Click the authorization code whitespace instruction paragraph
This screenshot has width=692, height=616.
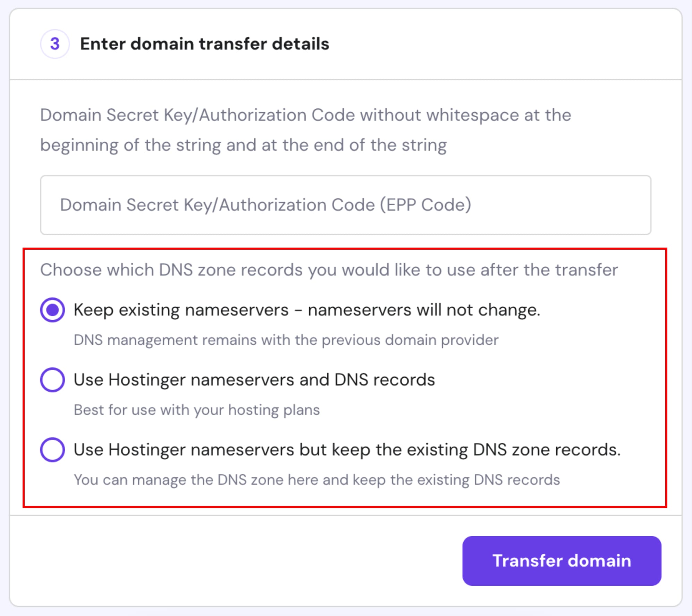coord(306,130)
